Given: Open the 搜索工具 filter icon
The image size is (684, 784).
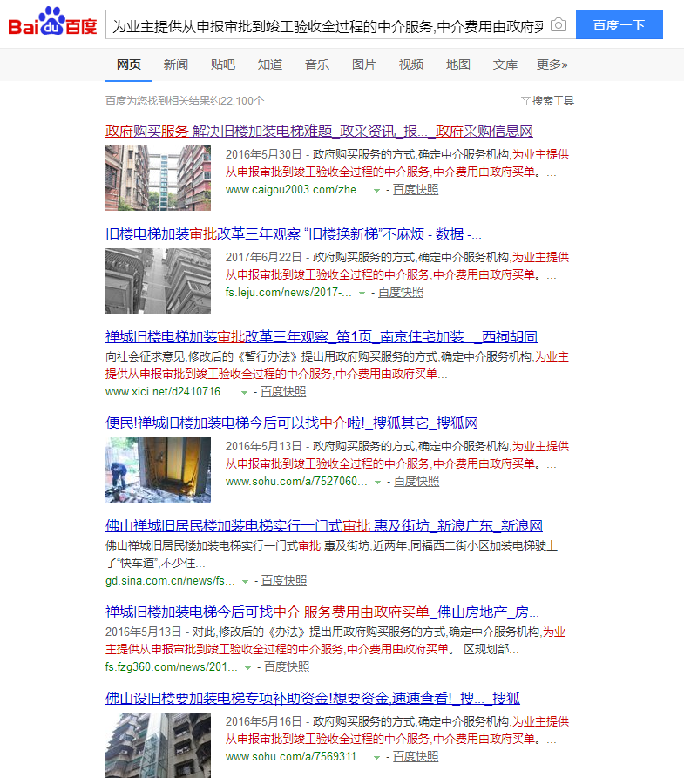Looking at the screenshot, I should tap(525, 101).
